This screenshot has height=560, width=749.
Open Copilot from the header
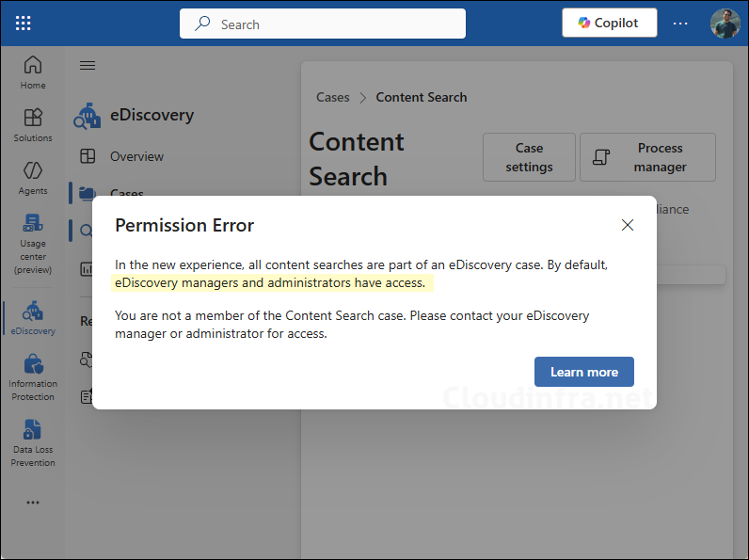click(x=609, y=23)
